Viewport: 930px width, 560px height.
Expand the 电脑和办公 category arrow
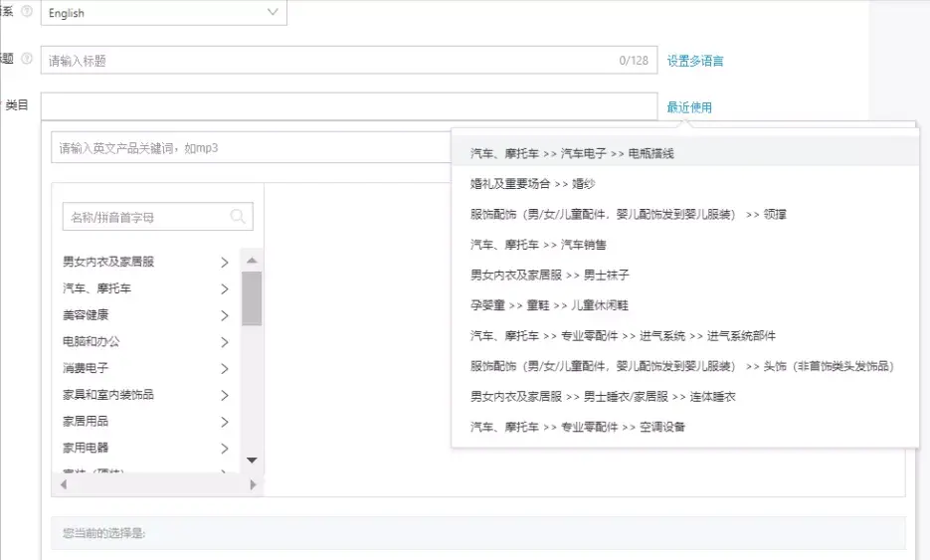click(224, 342)
